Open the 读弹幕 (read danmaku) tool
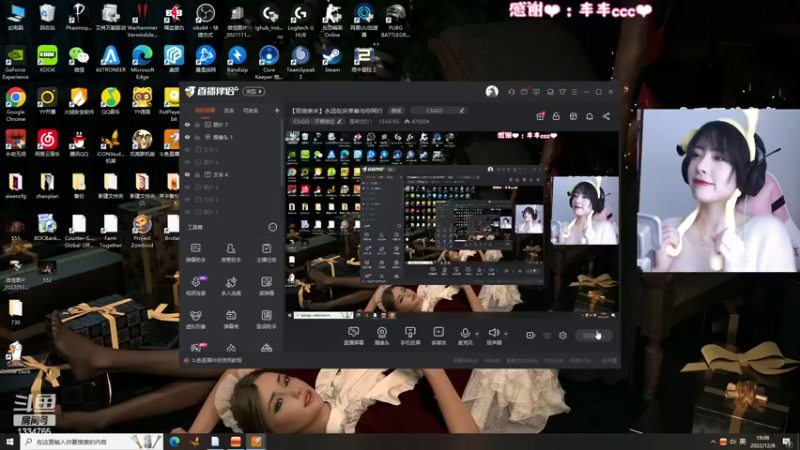The height and width of the screenshot is (450, 800). (x=266, y=286)
